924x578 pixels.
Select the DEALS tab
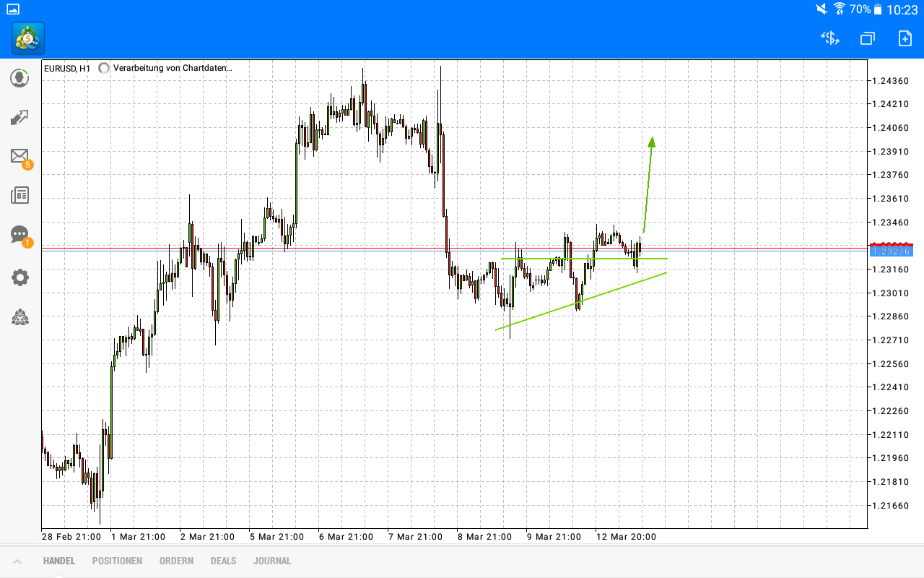223,560
